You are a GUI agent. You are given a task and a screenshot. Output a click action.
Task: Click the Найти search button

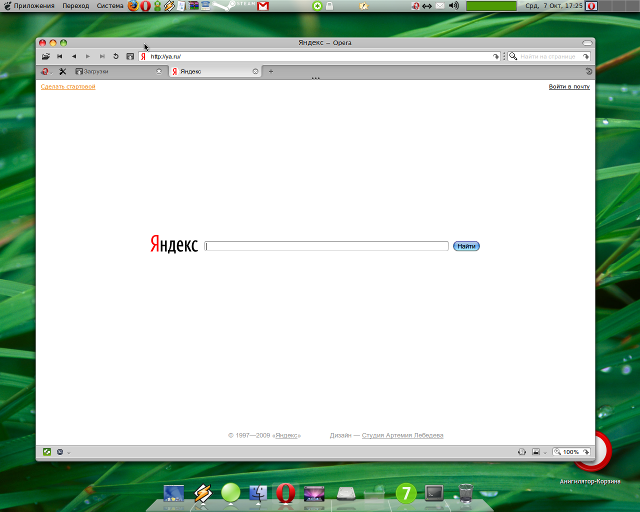[466, 246]
